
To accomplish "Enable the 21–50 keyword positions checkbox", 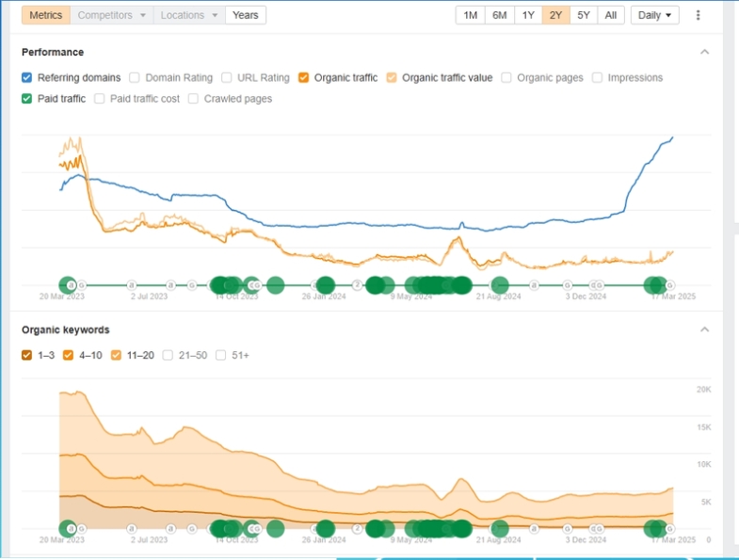I will (168, 355).
